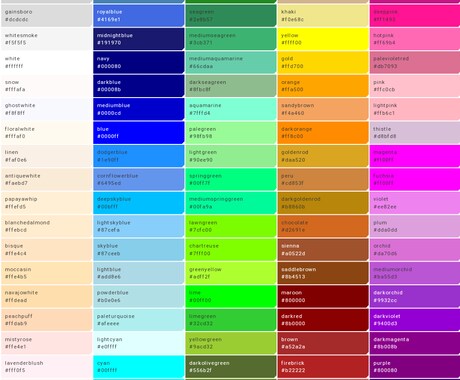
Task: Select the mediumblue swatch
Action: (139, 109)
